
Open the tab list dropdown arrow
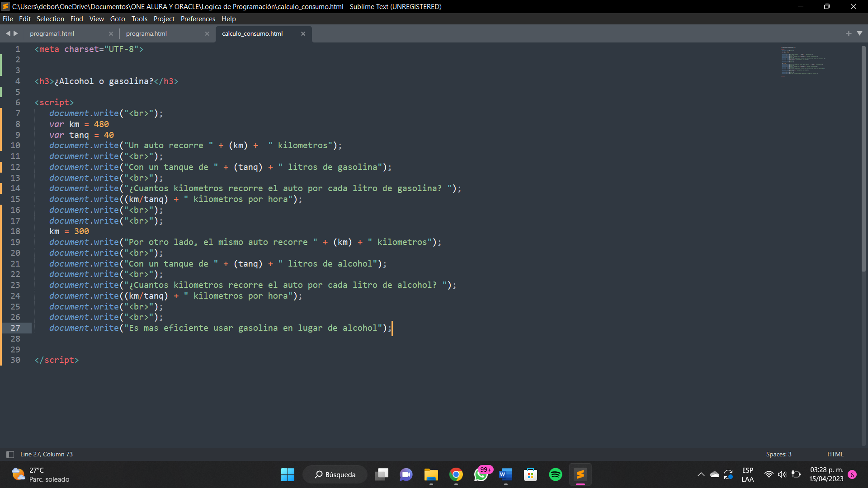point(859,33)
